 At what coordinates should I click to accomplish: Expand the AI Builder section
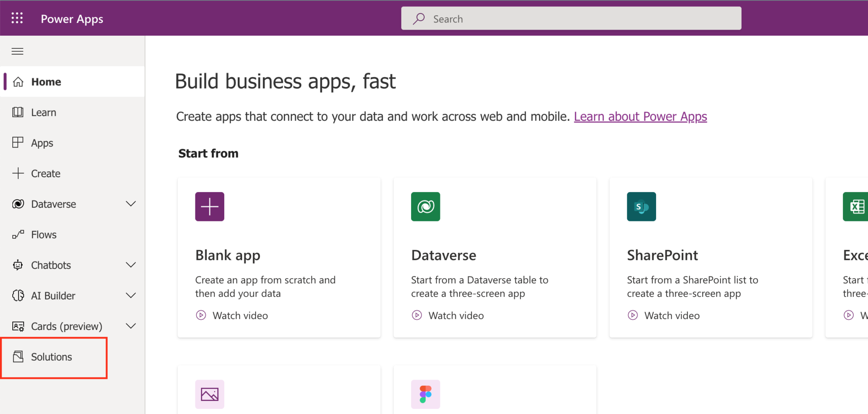131,295
